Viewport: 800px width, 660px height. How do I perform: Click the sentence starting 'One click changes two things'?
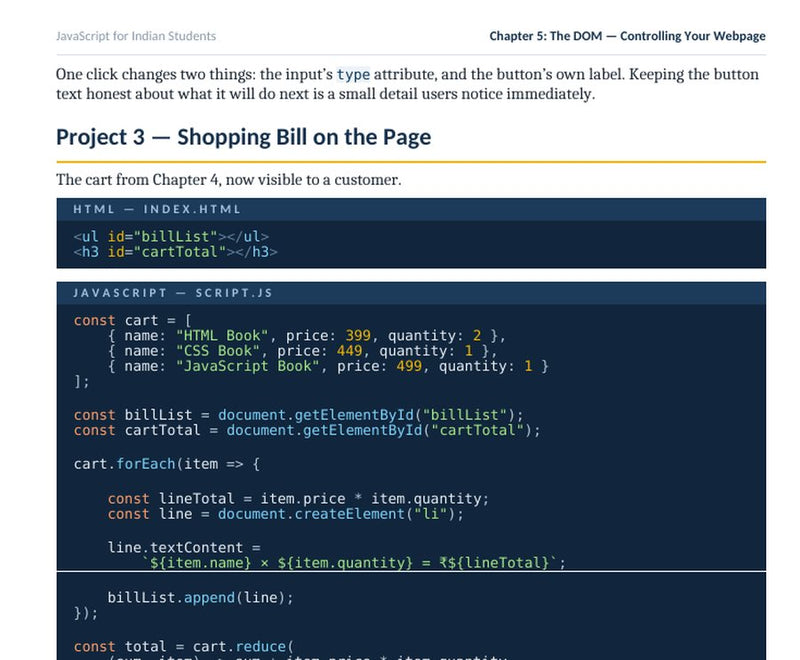pyautogui.click(x=407, y=74)
